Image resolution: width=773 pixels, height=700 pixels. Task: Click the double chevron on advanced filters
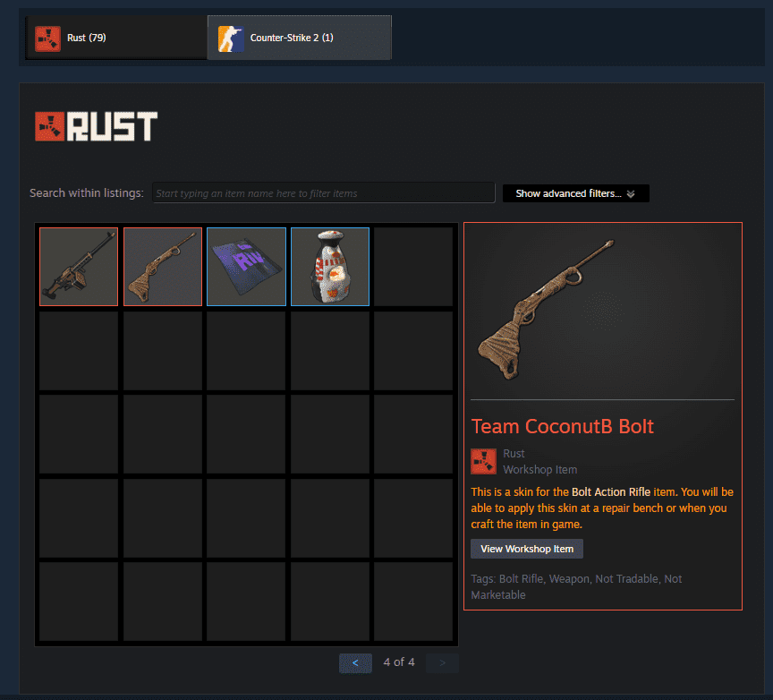pos(631,194)
